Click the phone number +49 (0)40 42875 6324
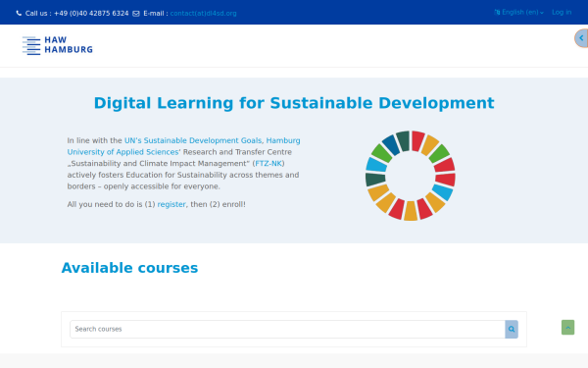This screenshot has height=368, width=588. (x=91, y=14)
